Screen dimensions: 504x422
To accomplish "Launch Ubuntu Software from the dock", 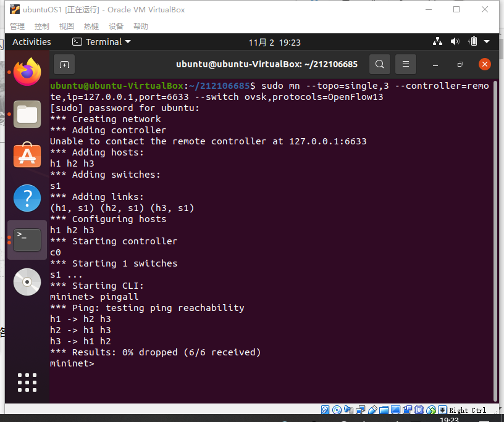I will pos(27,155).
